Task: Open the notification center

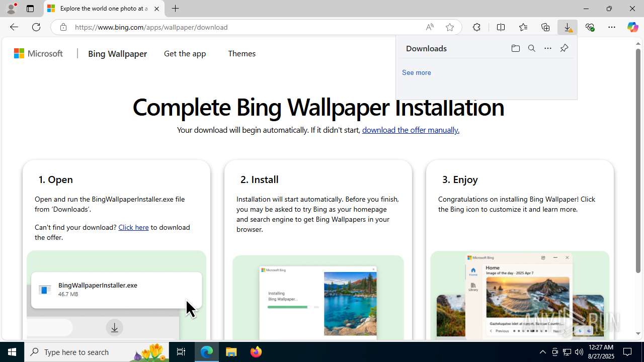Action: pos(628,352)
